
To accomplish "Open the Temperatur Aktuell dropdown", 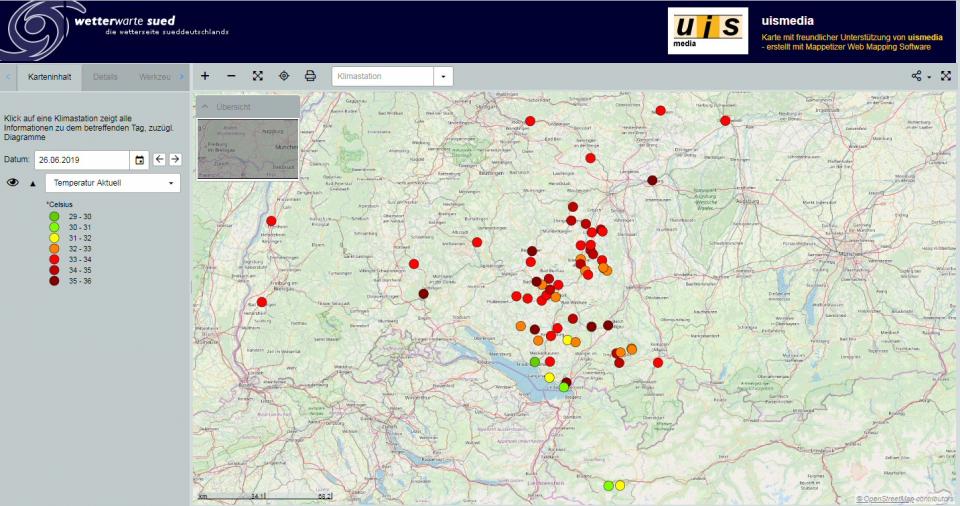I will (x=113, y=184).
